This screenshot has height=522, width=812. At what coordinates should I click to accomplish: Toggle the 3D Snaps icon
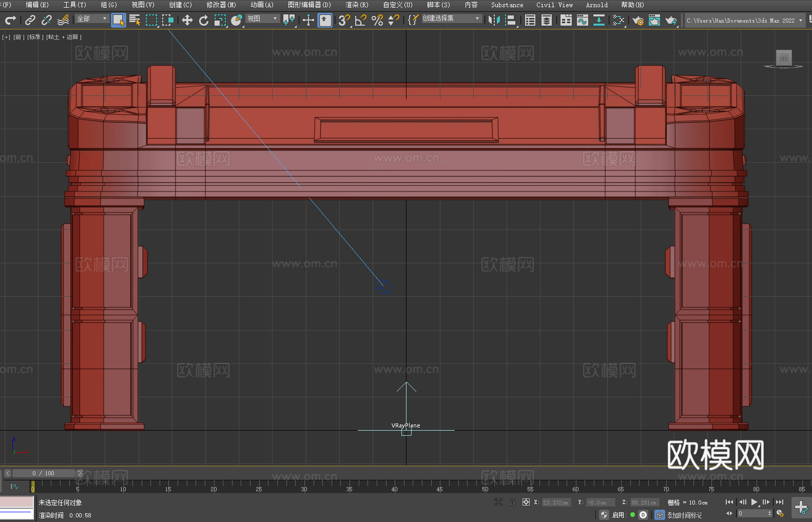point(344,20)
